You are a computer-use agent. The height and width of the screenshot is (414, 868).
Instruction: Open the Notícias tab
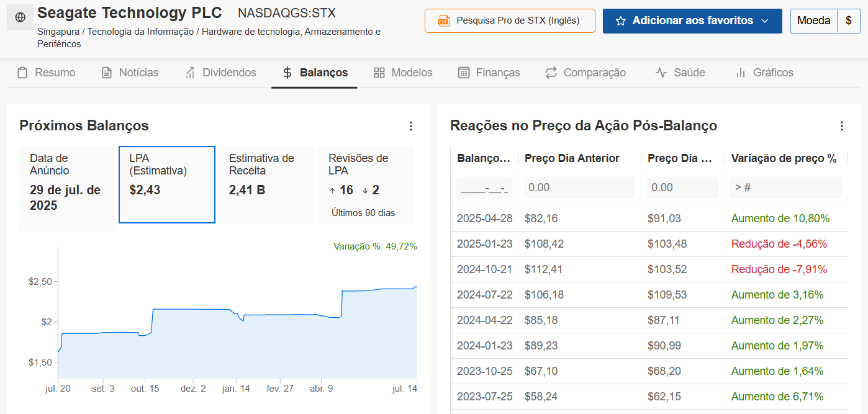coord(130,73)
